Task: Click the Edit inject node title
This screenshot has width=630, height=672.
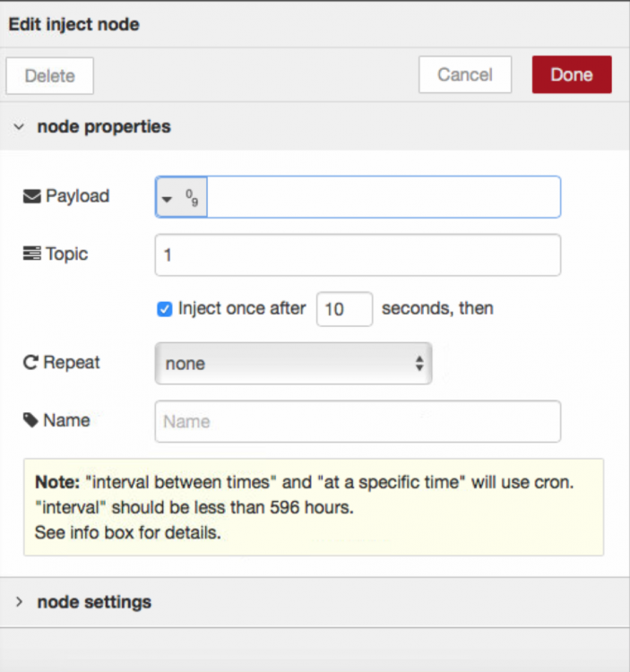Action: [73, 24]
